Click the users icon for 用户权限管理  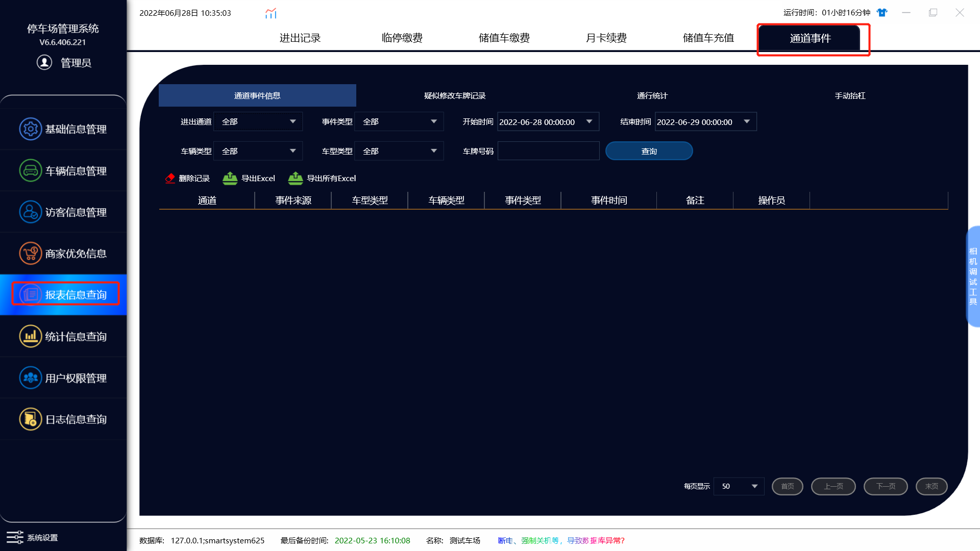pyautogui.click(x=30, y=378)
